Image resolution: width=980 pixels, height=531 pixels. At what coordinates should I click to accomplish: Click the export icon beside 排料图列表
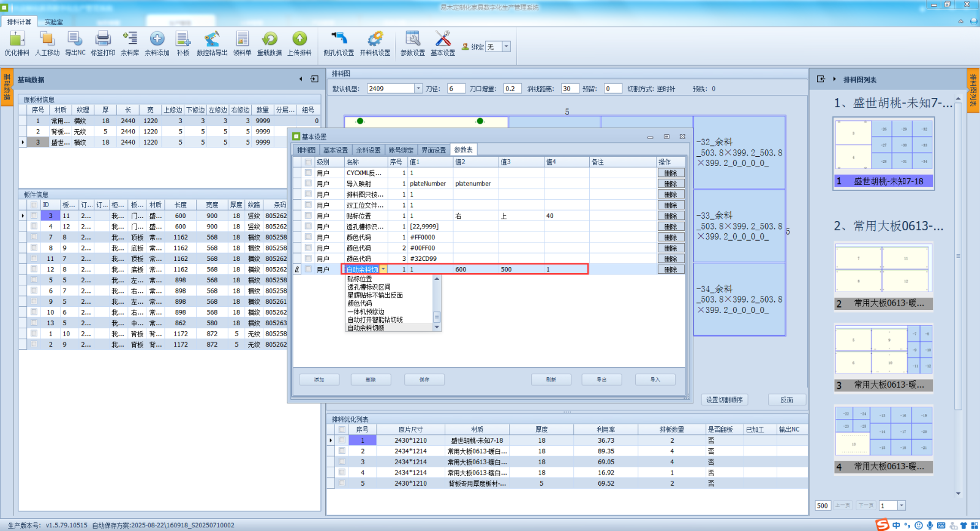(821, 79)
